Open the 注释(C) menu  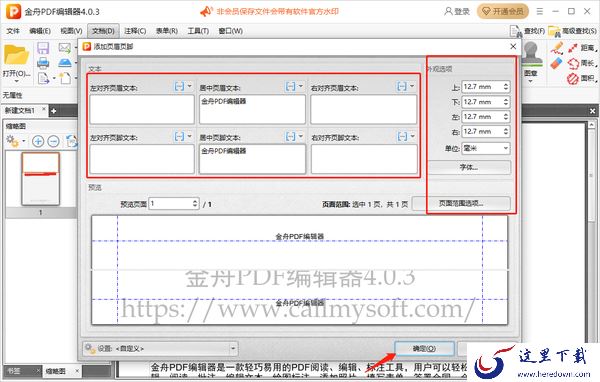[135, 31]
